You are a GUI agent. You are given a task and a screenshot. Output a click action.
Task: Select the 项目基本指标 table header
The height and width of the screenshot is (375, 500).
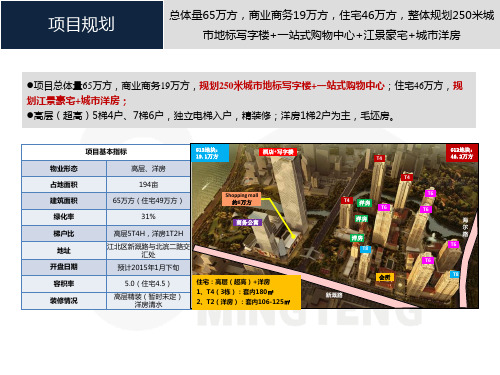click(106, 152)
